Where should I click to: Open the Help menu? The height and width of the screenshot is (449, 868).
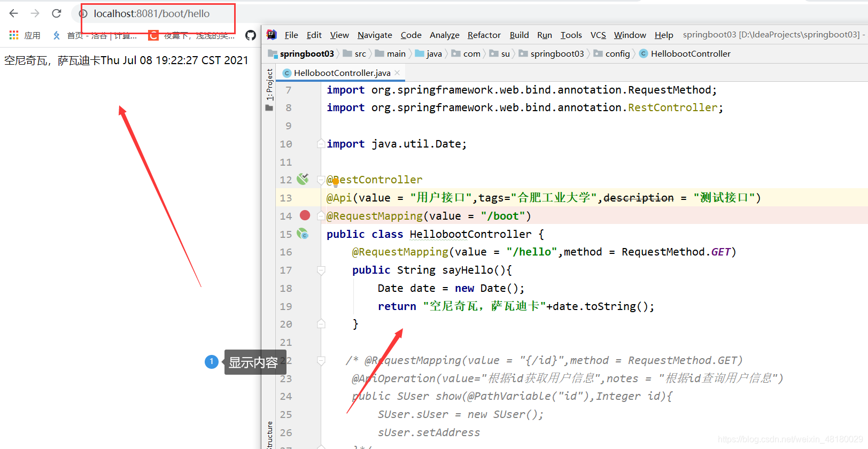[x=664, y=35]
